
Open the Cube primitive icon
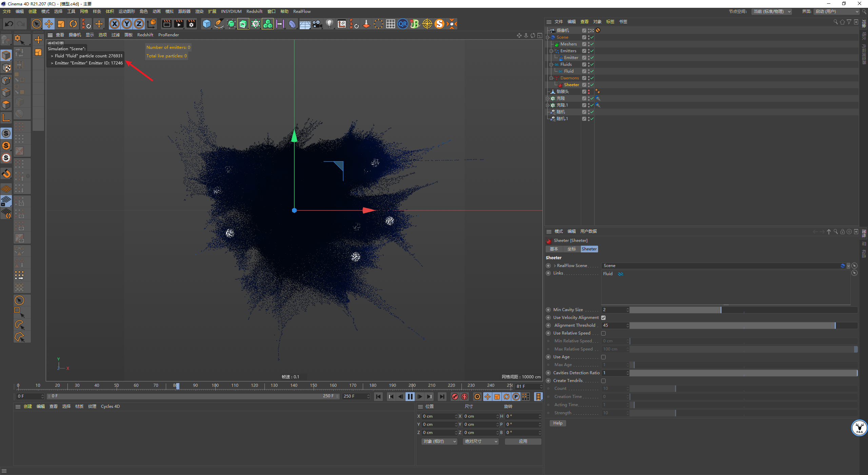pos(206,24)
